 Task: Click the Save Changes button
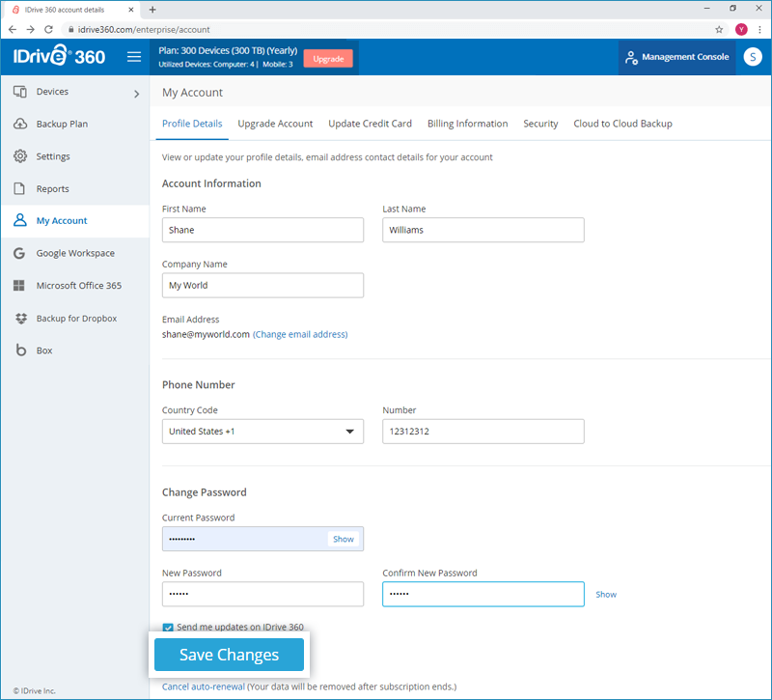click(229, 655)
